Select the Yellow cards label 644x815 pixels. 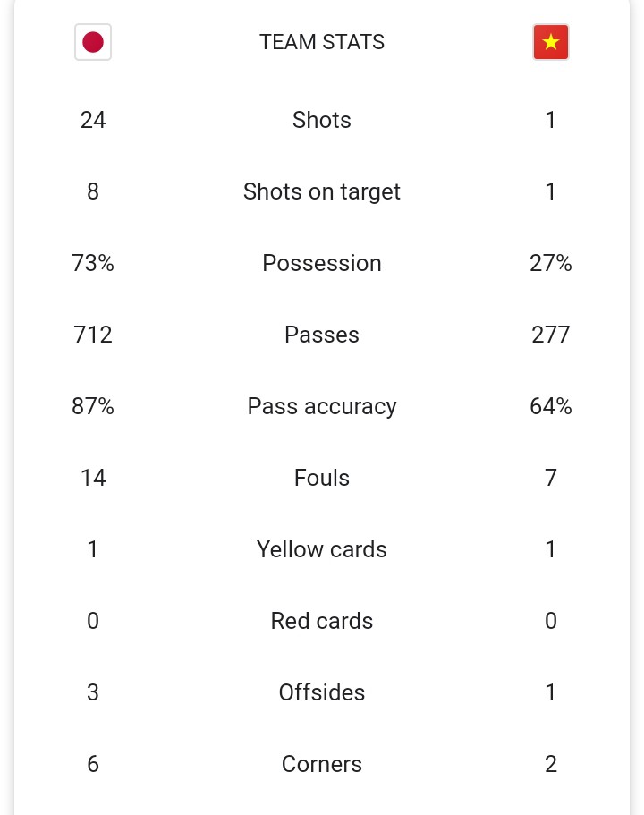pyautogui.click(x=322, y=549)
